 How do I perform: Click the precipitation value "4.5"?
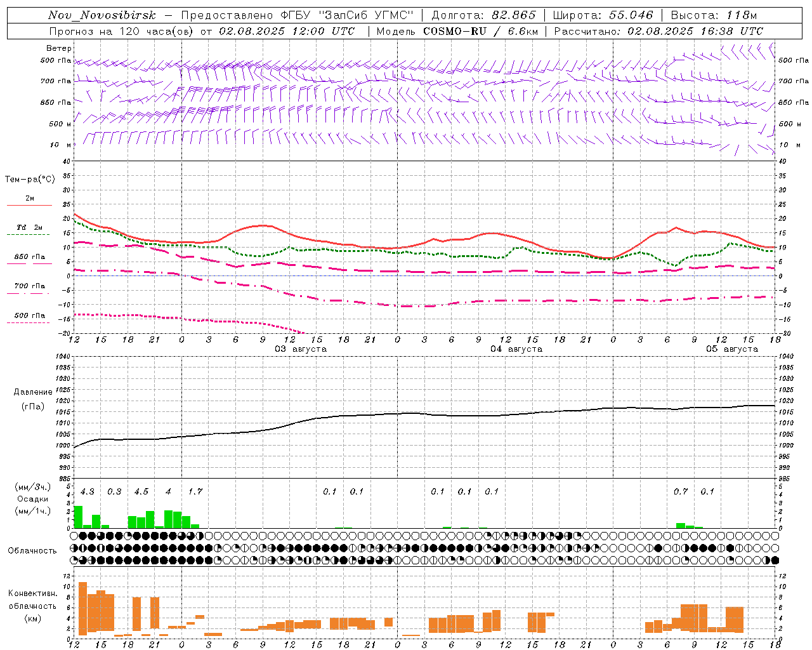click(x=141, y=491)
